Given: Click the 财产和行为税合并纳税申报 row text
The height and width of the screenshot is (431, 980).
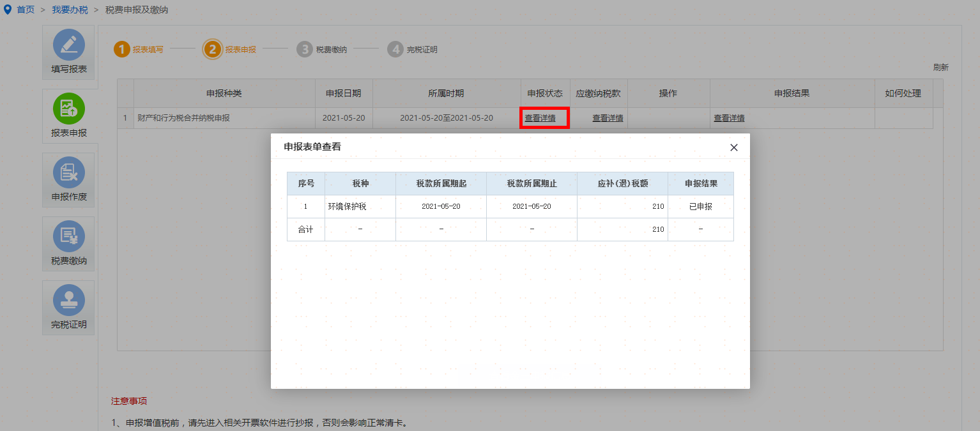Looking at the screenshot, I should [x=184, y=118].
